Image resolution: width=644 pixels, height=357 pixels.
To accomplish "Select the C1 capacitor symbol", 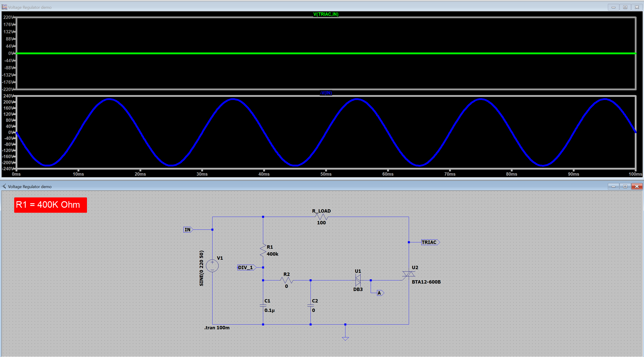I will click(263, 305).
